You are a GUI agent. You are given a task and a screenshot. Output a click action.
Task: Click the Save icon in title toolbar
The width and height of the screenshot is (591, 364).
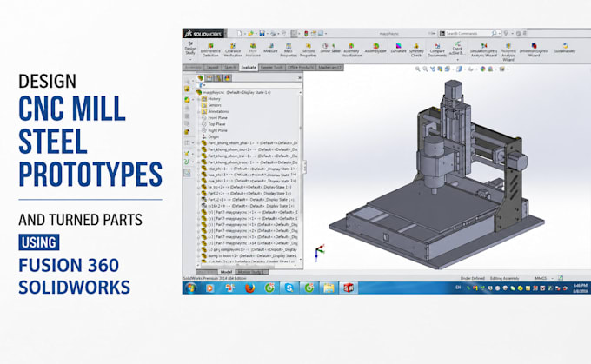[x=262, y=34]
